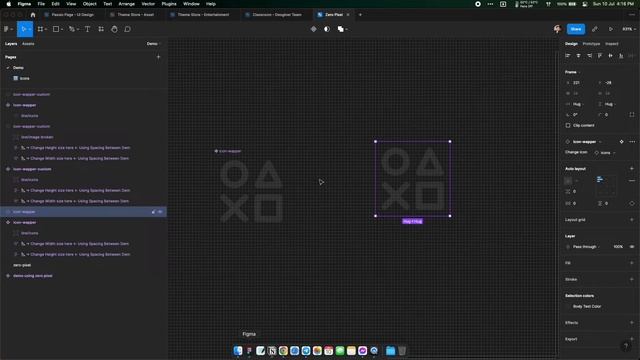Add a Fill with plus button
640x360 pixels.
point(632,263)
